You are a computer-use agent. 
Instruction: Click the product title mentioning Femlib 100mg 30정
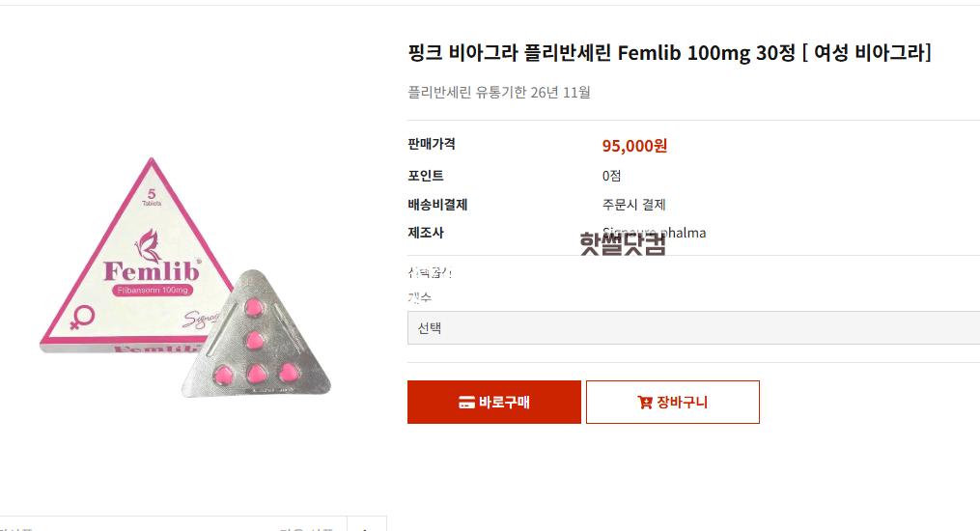[x=670, y=54]
